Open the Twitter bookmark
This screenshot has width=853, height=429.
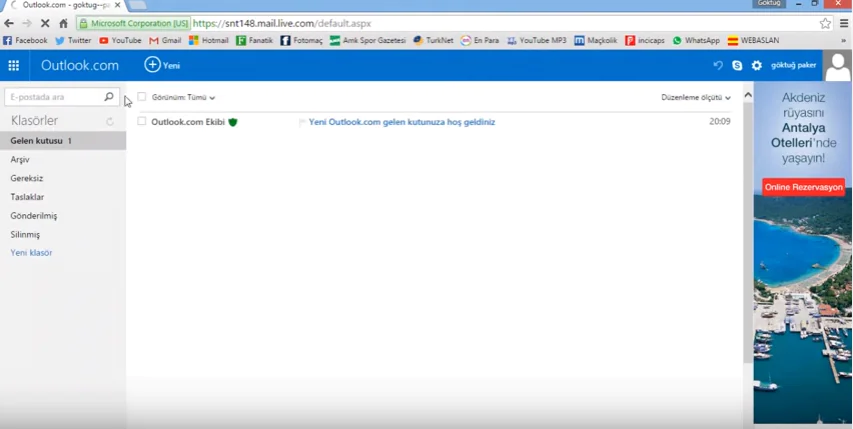tap(73, 40)
